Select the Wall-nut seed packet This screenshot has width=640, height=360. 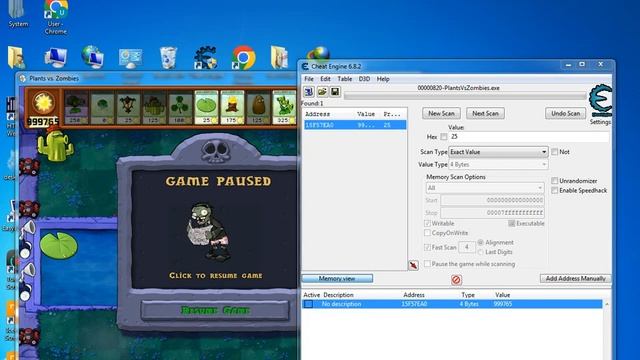tap(258, 107)
